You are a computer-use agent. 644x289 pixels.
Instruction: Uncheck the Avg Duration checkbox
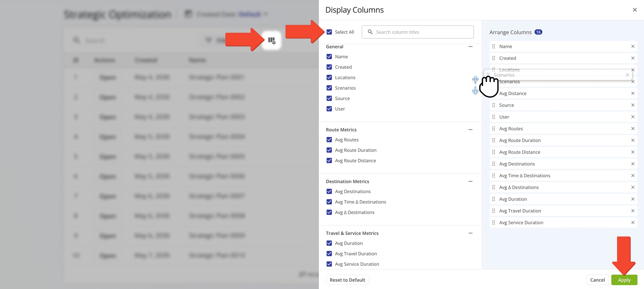[x=329, y=243]
